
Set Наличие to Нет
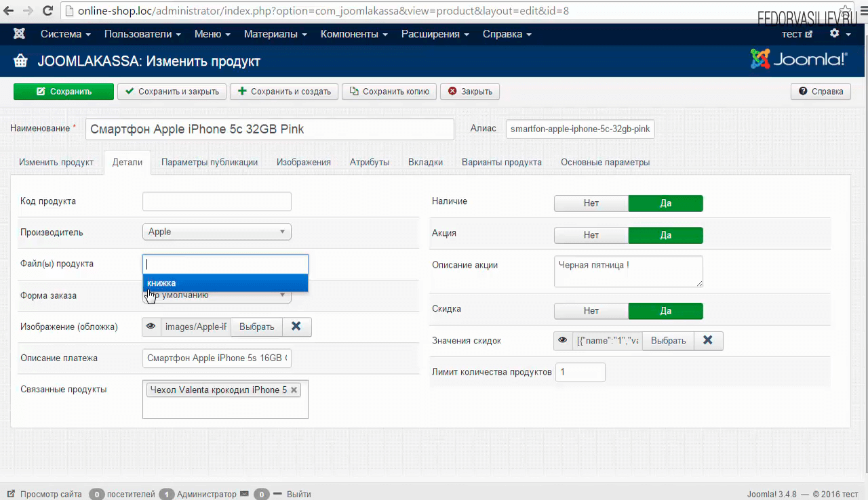tap(591, 203)
